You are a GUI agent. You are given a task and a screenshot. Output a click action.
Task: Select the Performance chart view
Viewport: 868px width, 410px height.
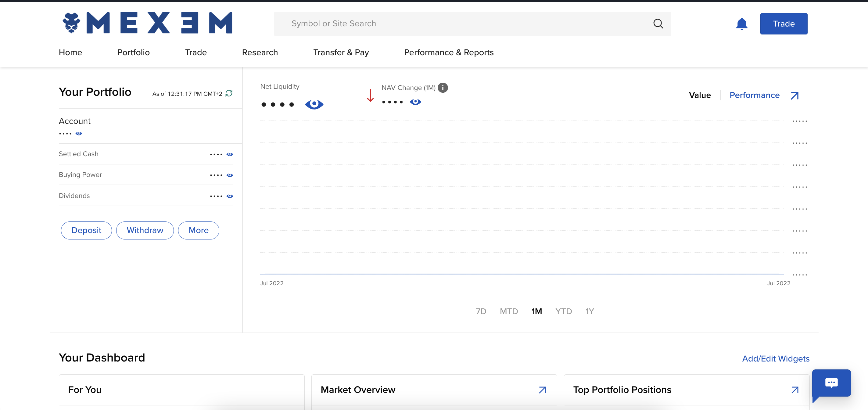coord(754,95)
